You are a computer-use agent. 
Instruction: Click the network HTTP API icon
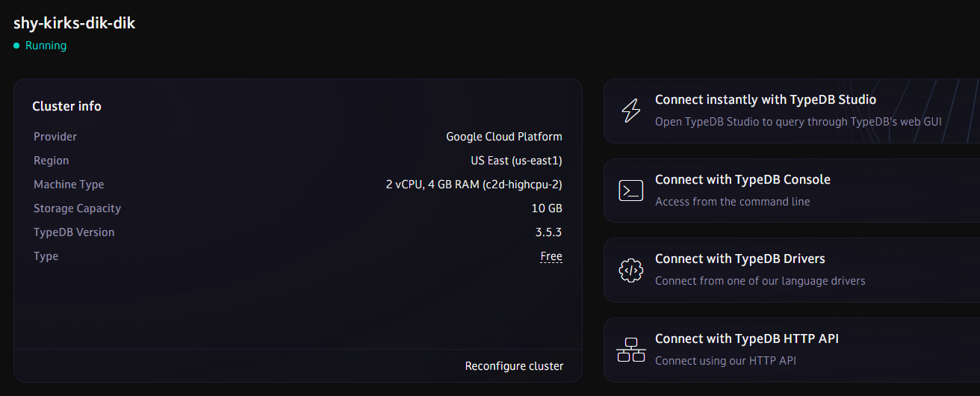(631, 350)
